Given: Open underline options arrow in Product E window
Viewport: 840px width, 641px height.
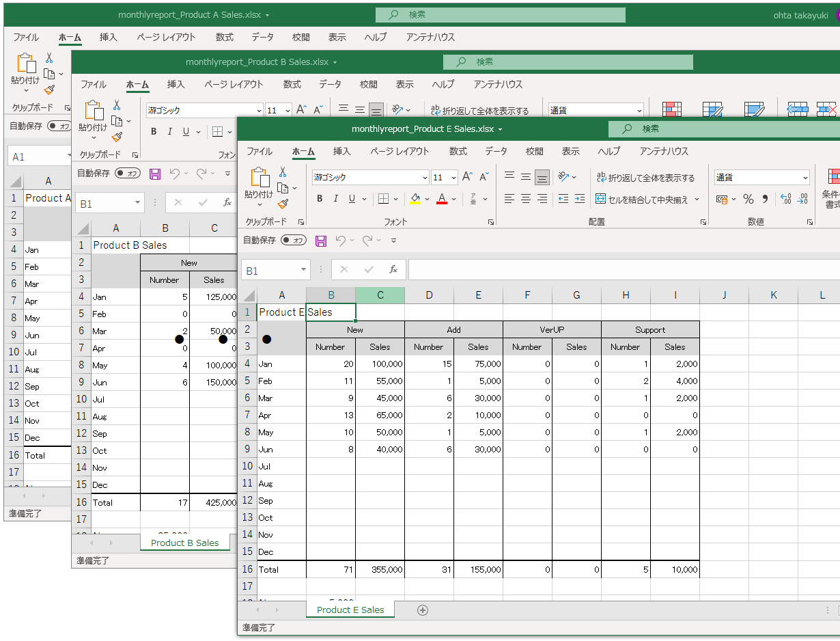Looking at the screenshot, I should coord(364,200).
